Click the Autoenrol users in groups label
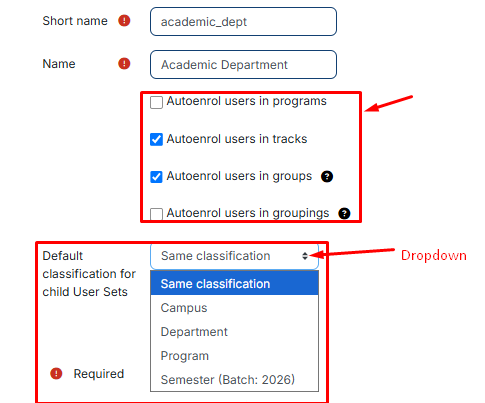Screen dimensions: 485x403 [239, 176]
